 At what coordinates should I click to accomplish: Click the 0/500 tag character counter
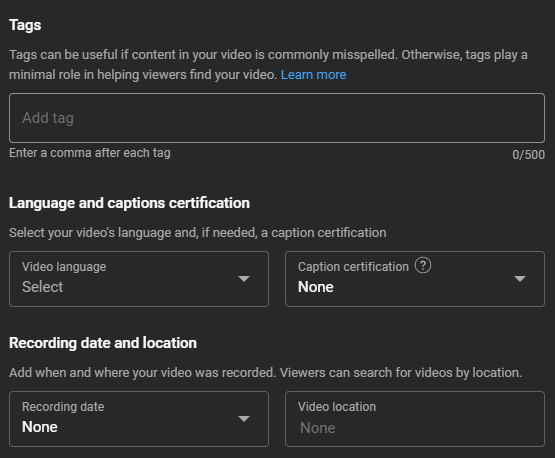tap(528, 155)
